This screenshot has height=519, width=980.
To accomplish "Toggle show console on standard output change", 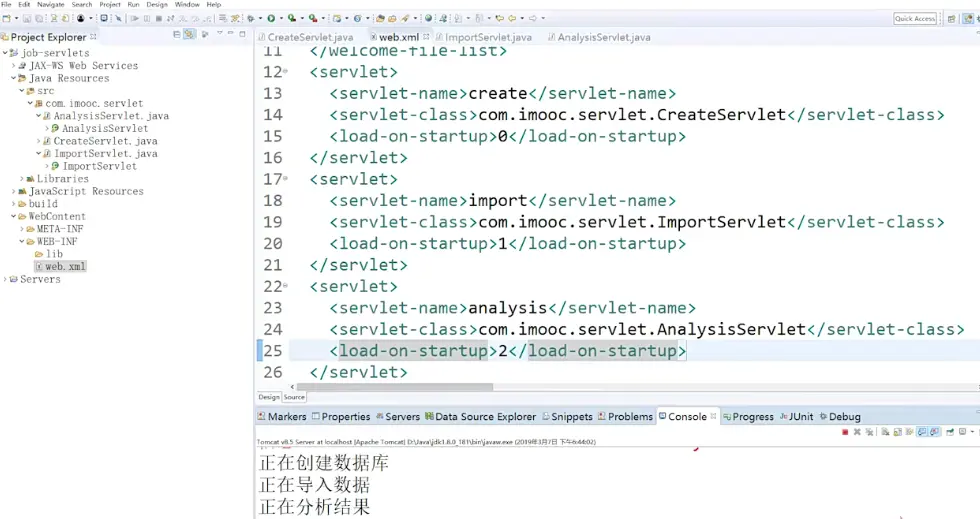I will click(x=922, y=432).
